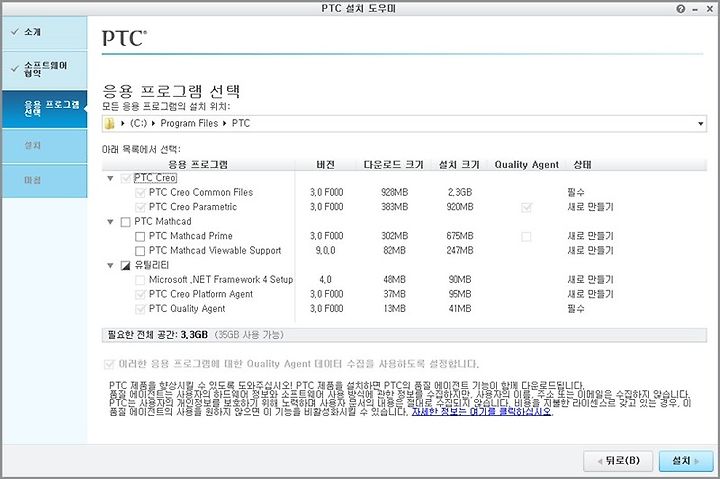Toggle PTC Creo Platform Agent checkbox
720x479 pixels.
[x=140, y=294]
